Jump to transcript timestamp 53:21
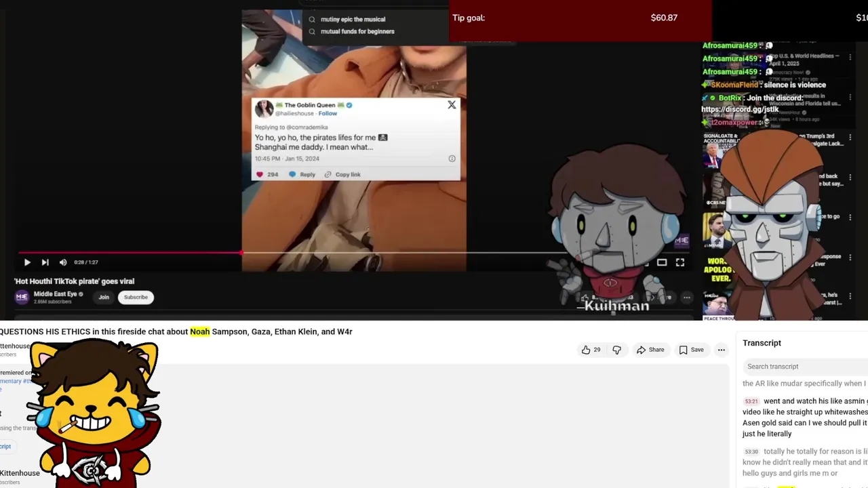Screen dimensions: 868x488 point(751,401)
